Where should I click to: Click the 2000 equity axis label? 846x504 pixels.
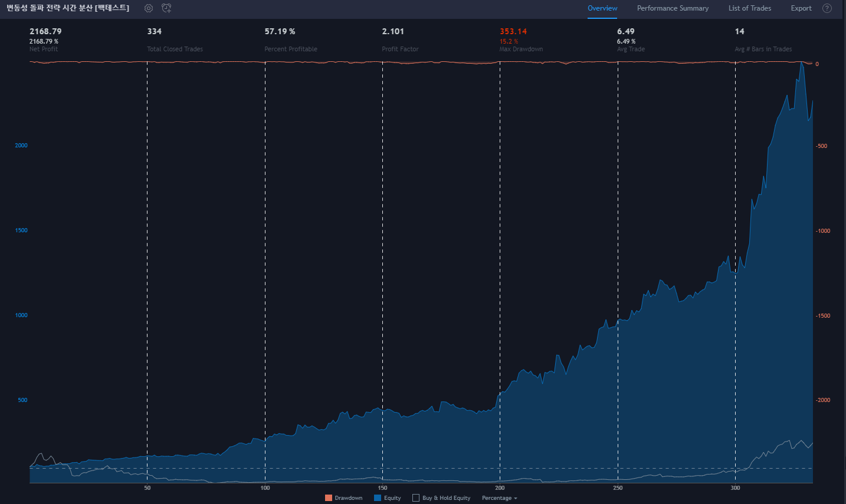pos(21,146)
